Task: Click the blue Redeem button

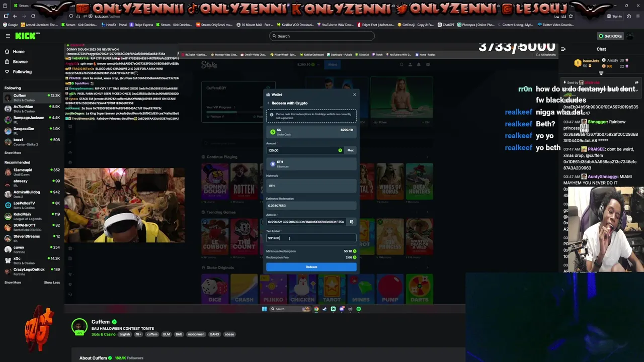Action: click(311, 267)
